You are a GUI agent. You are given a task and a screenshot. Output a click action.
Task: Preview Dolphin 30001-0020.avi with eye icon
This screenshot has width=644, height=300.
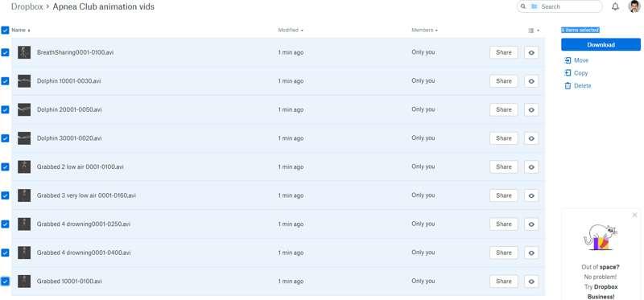pos(531,138)
